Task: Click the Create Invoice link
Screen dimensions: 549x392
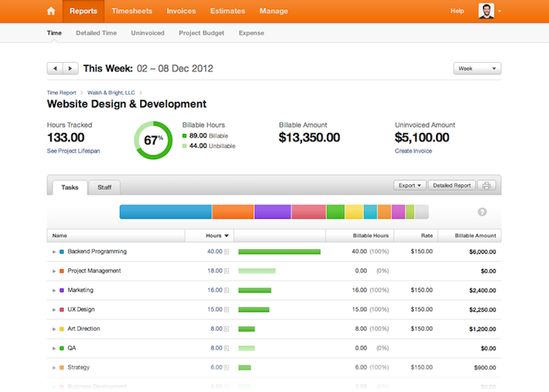Action: [415, 151]
